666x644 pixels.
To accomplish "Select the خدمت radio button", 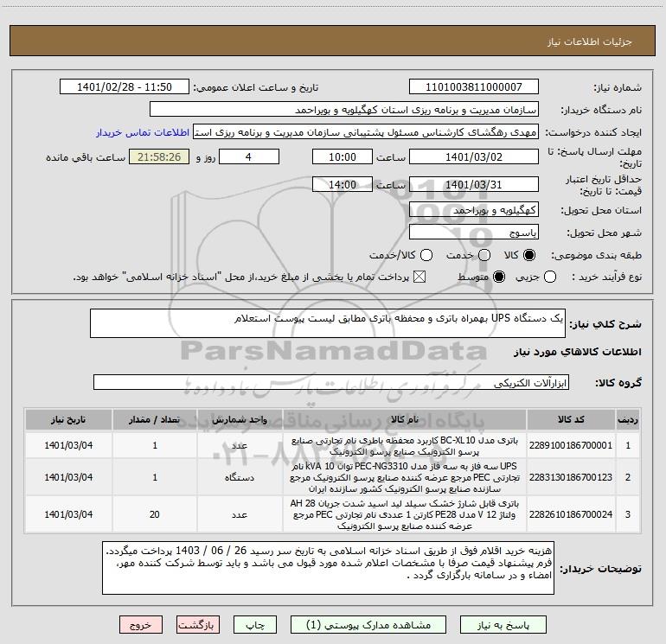I will tap(484, 255).
